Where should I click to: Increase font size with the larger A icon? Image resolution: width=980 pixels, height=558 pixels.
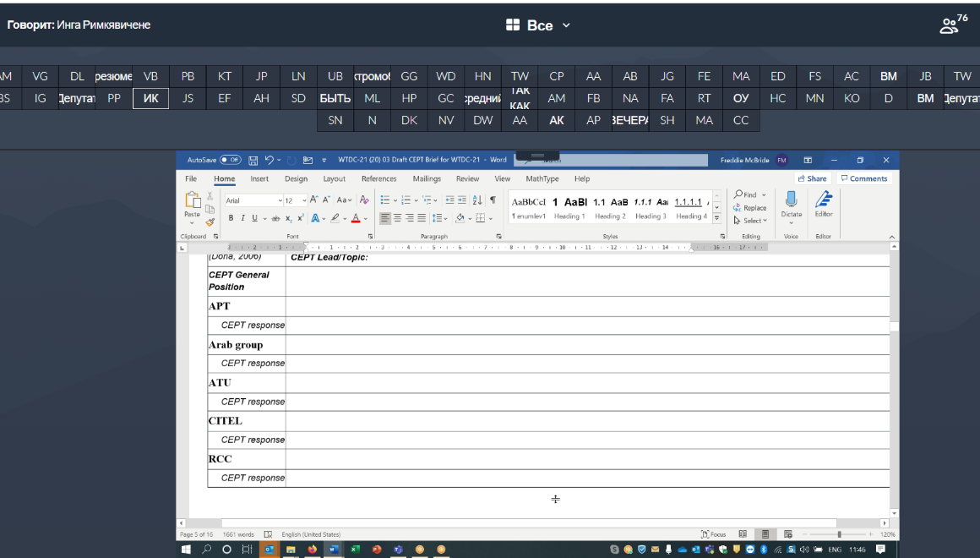coord(313,200)
